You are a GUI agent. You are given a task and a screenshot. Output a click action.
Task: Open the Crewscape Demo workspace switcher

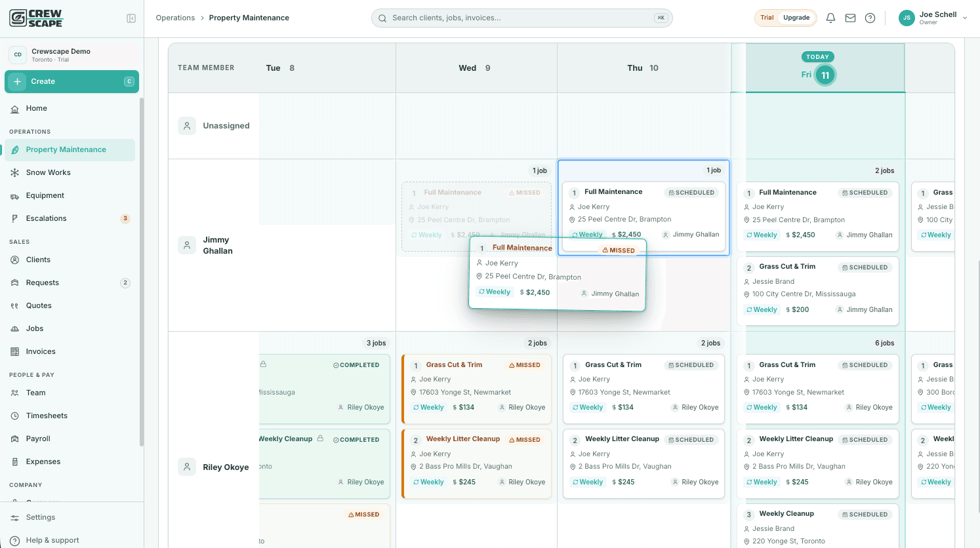pyautogui.click(x=71, y=55)
